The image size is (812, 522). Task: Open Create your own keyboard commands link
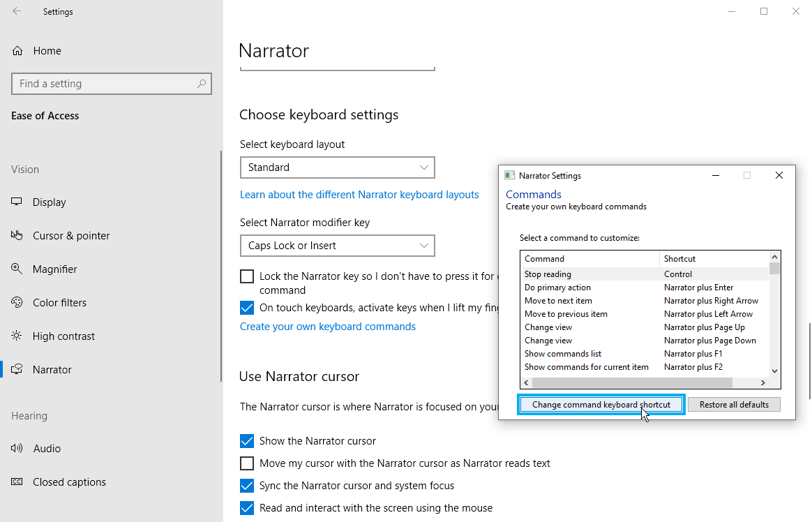pos(328,327)
